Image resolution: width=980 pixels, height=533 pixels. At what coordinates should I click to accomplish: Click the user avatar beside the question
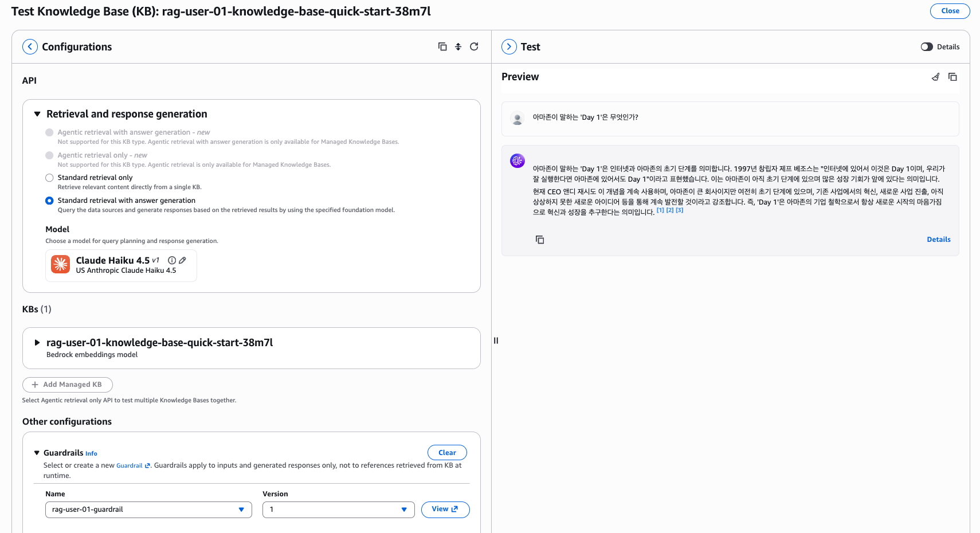coord(518,118)
